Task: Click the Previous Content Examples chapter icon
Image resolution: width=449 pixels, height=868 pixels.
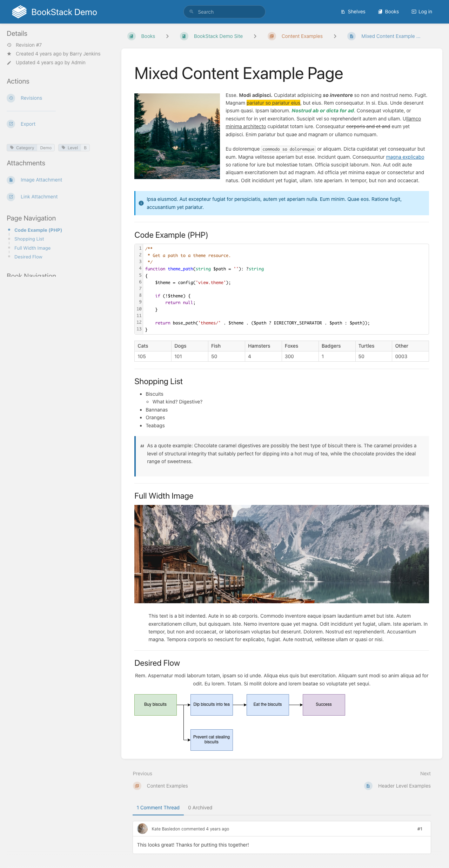Action: pos(137,786)
